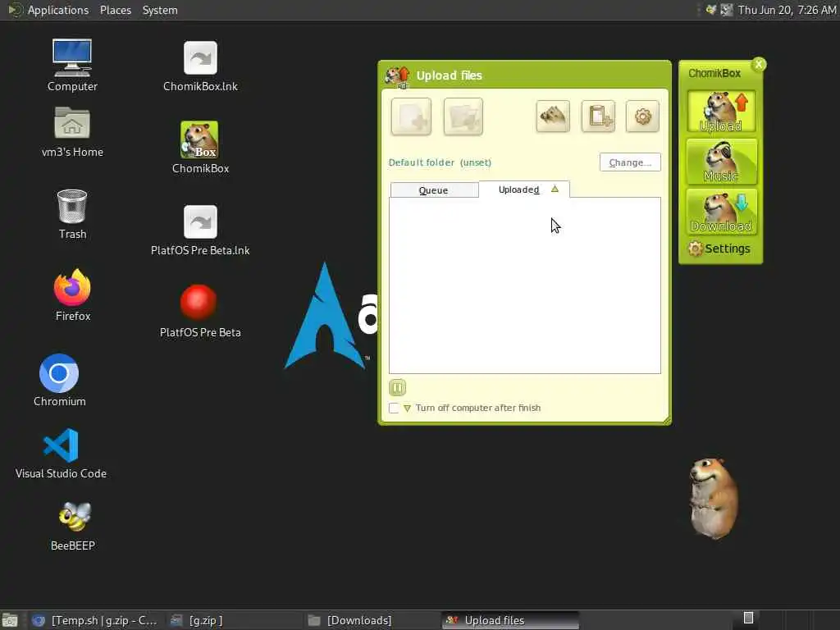Click the add folder button in Upload files
840x630 pixels.
(463, 116)
